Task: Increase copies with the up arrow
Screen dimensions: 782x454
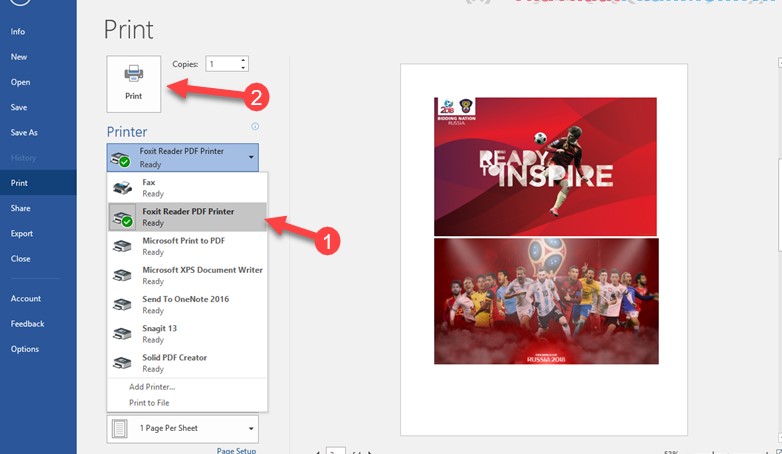Action: pos(243,60)
